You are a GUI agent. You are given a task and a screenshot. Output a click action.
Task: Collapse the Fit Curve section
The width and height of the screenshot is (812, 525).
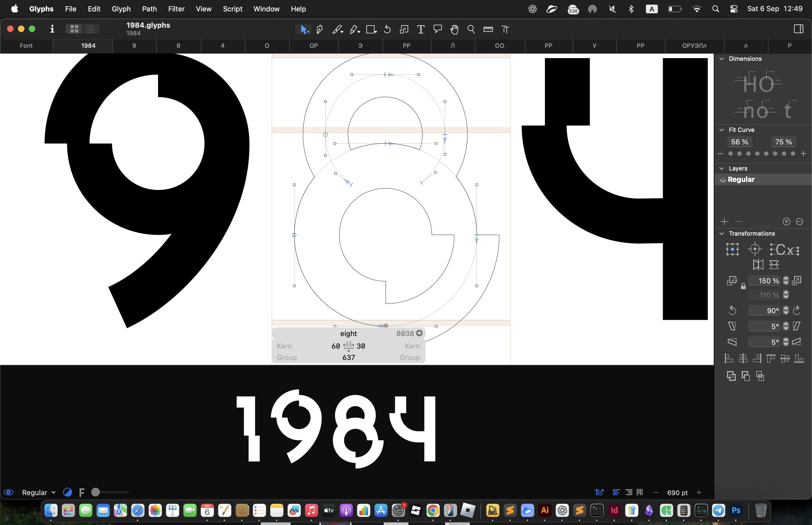pyautogui.click(x=722, y=129)
